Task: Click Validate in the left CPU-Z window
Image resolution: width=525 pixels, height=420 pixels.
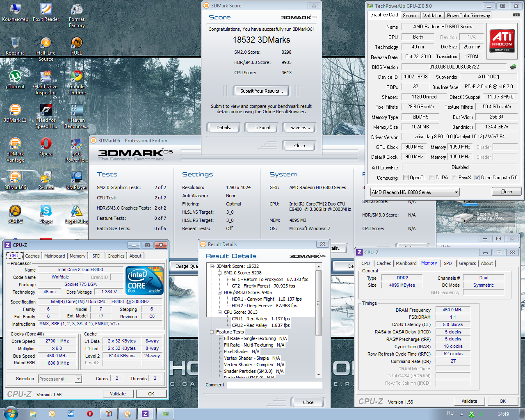Action: pyautogui.click(x=118, y=394)
